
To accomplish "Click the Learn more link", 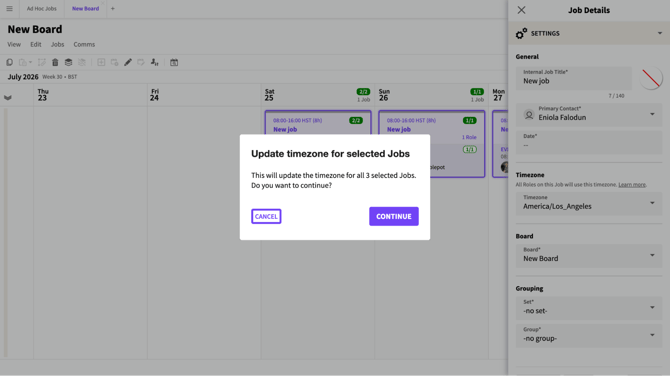I will point(632,185).
